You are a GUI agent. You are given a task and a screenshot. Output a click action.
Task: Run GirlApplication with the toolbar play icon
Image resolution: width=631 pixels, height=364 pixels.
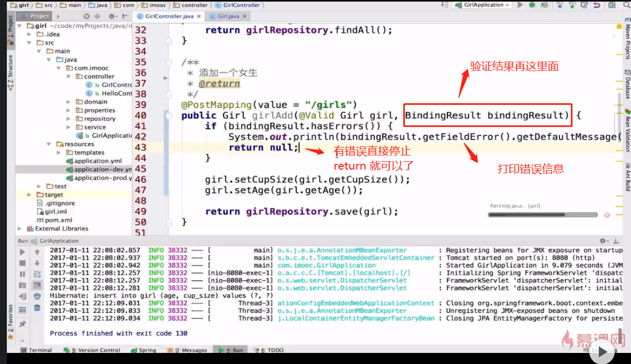click(x=520, y=5)
